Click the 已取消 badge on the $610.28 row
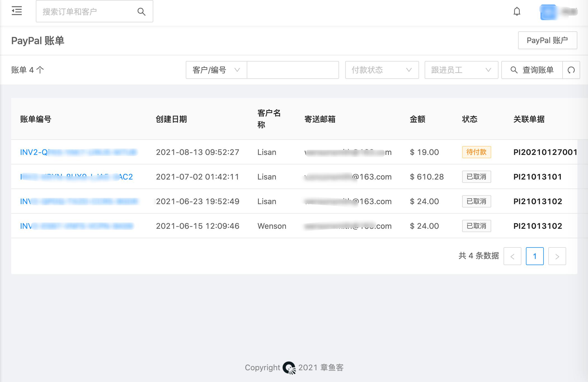 pos(476,177)
